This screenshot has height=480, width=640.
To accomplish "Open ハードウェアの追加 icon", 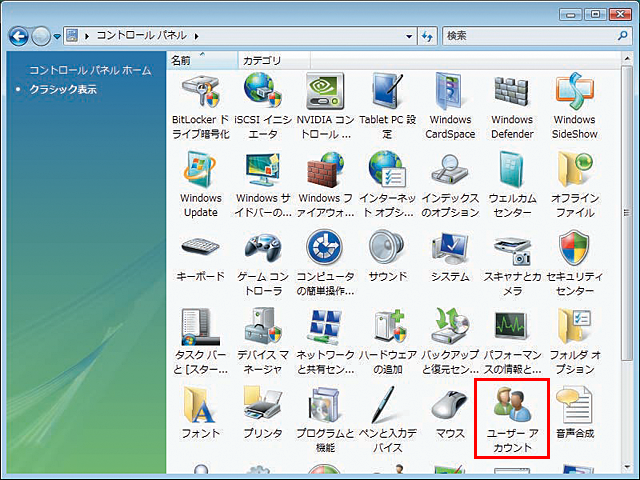I will pyautogui.click(x=387, y=341).
